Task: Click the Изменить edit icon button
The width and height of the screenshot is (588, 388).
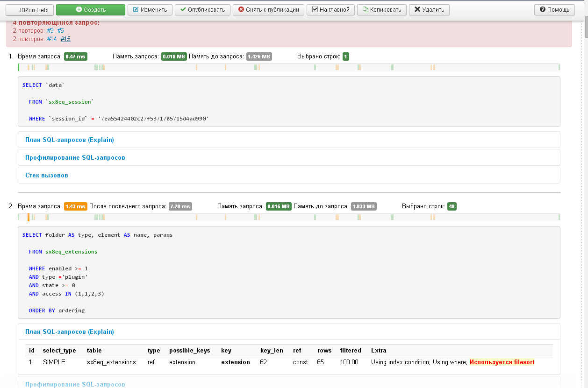Action: pos(150,10)
